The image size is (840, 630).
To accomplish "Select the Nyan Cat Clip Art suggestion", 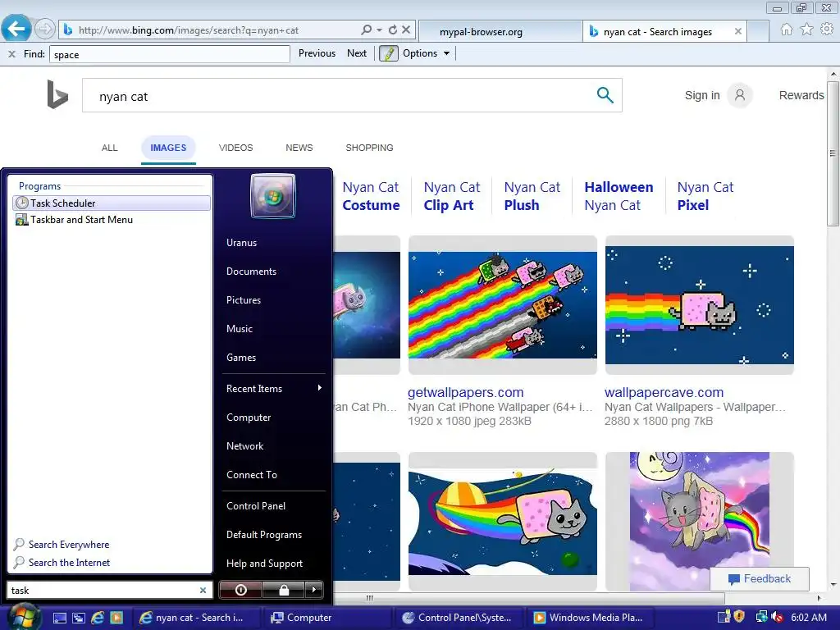I will point(452,196).
